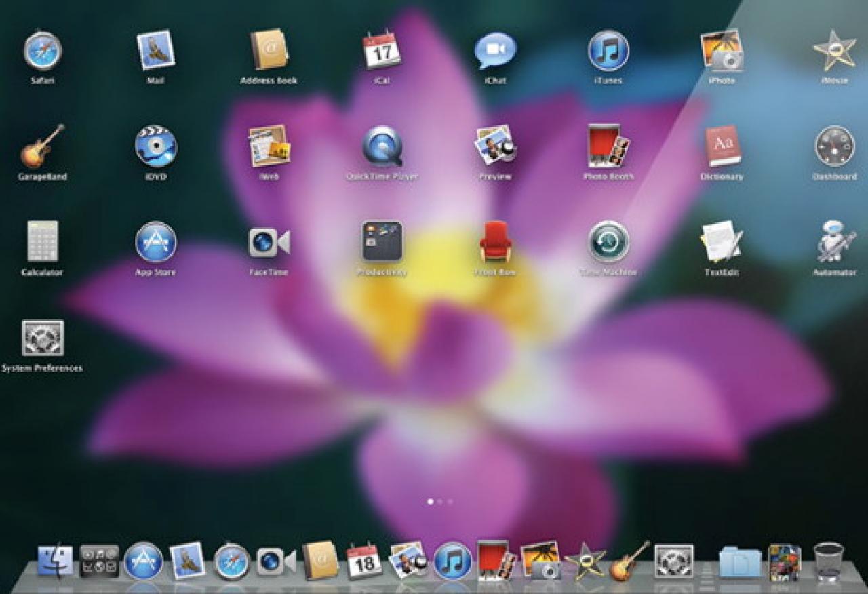Launch Photo Booth from the Launchpad grid
The width and height of the screenshot is (868, 594).
[608, 146]
